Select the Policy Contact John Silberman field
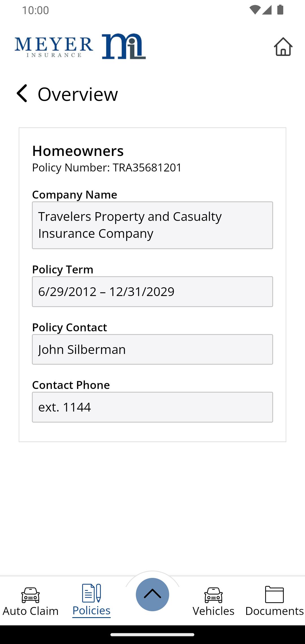This screenshot has height=644, width=305. click(152, 349)
